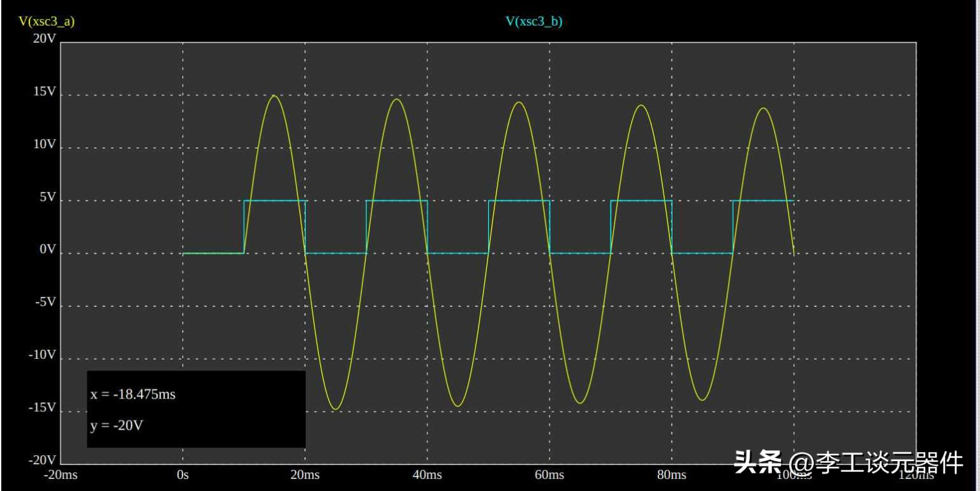Viewport: 980px width, 491px height.
Task: Select the -10V vertical axis label
Action: [43, 355]
